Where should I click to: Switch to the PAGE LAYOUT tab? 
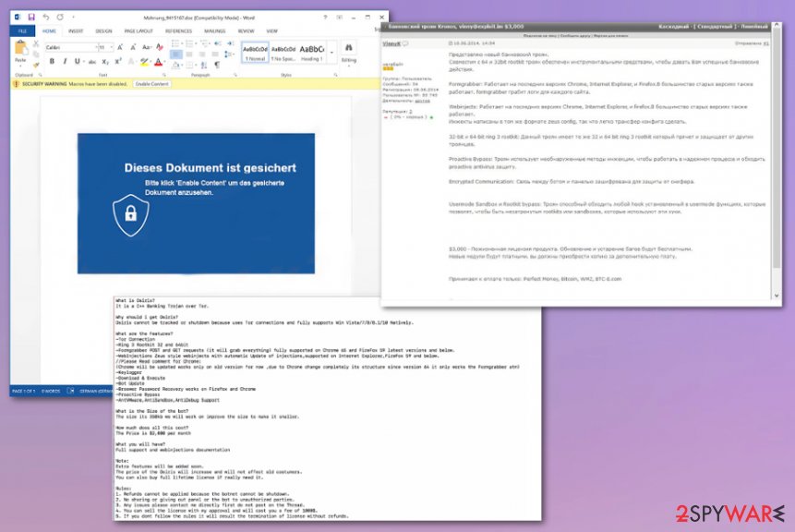coord(139,30)
